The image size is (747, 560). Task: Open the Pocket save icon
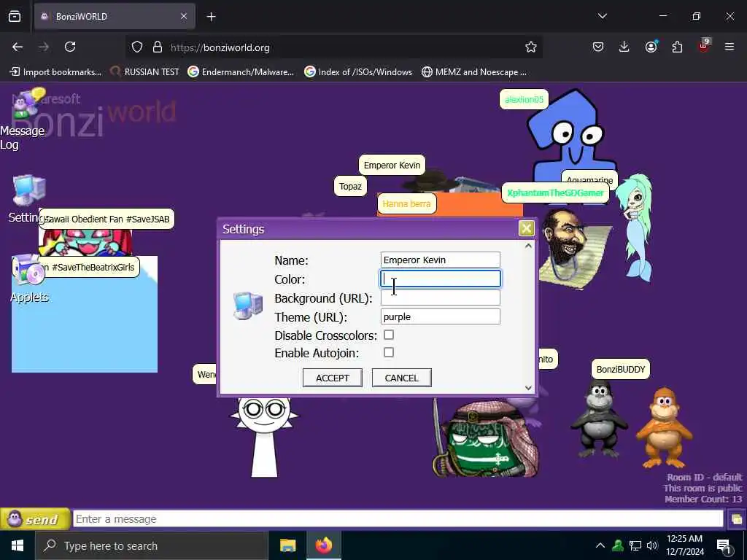[x=598, y=47]
